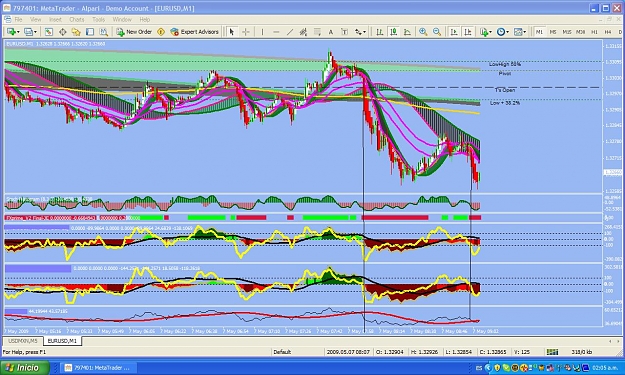Screen dimensions: 625x375
Task: Open the View menu
Action: 35,20
